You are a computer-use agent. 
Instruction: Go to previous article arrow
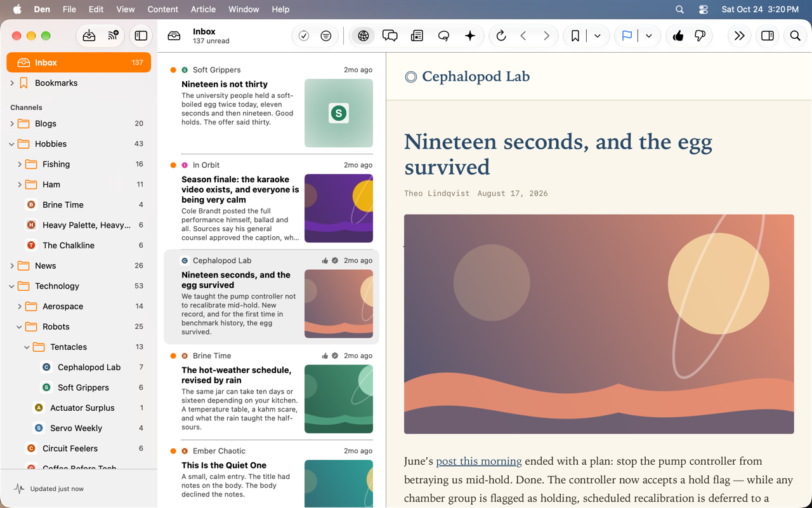[523, 36]
